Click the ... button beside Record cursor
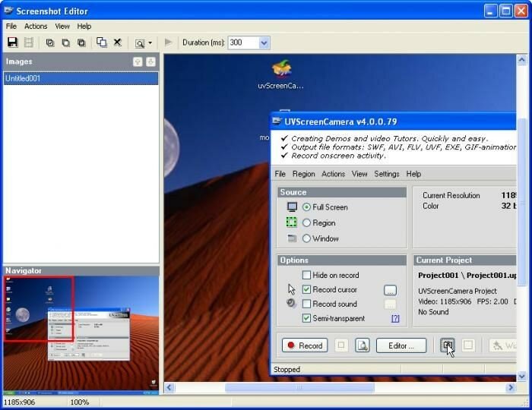Image resolution: width=532 pixels, height=410 pixels. point(390,290)
